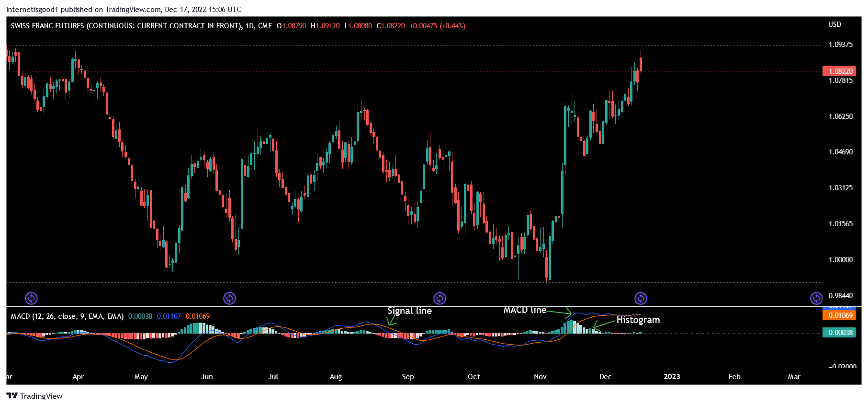Click the contract rollover icon above June
The image size is (868, 406).
(x=229, y=299)
